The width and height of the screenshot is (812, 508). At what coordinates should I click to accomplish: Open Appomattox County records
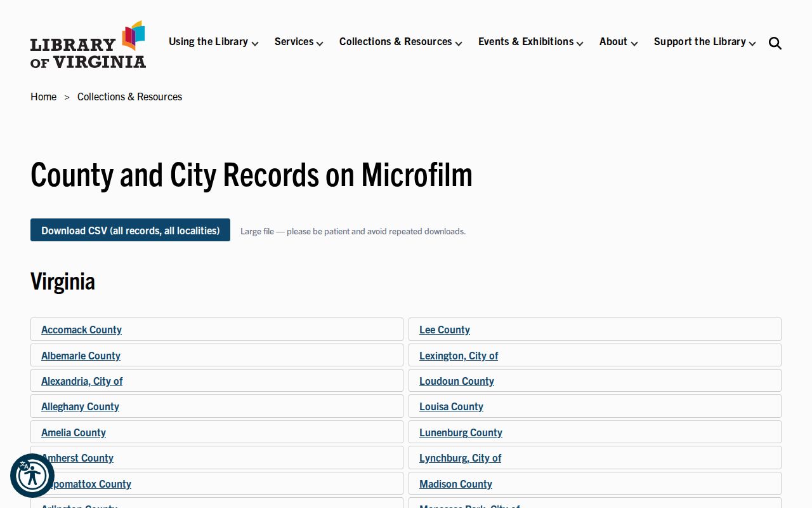pyautogui.click(x=86, y=484)
